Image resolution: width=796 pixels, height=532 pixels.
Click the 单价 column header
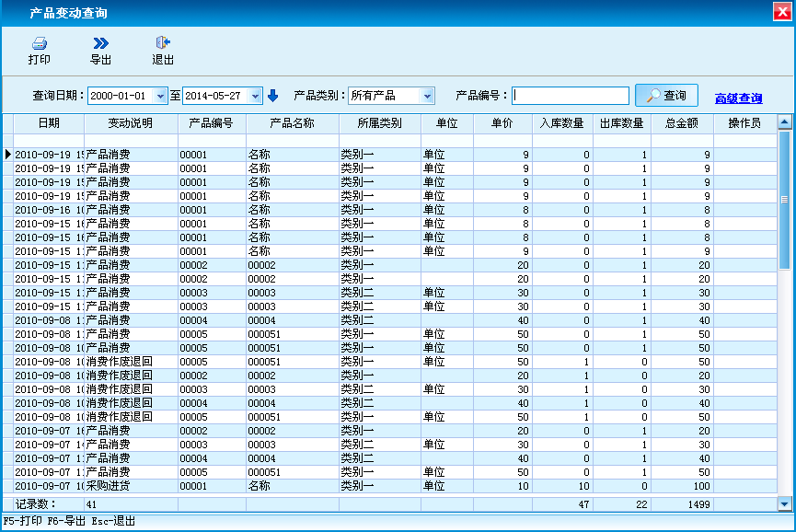coord(502,123)
